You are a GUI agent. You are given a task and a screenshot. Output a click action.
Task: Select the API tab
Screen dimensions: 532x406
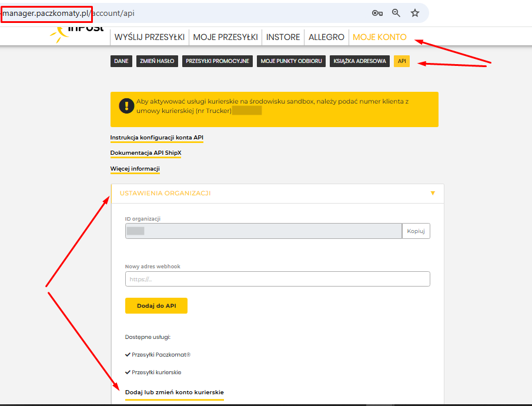tap(401, 61)
